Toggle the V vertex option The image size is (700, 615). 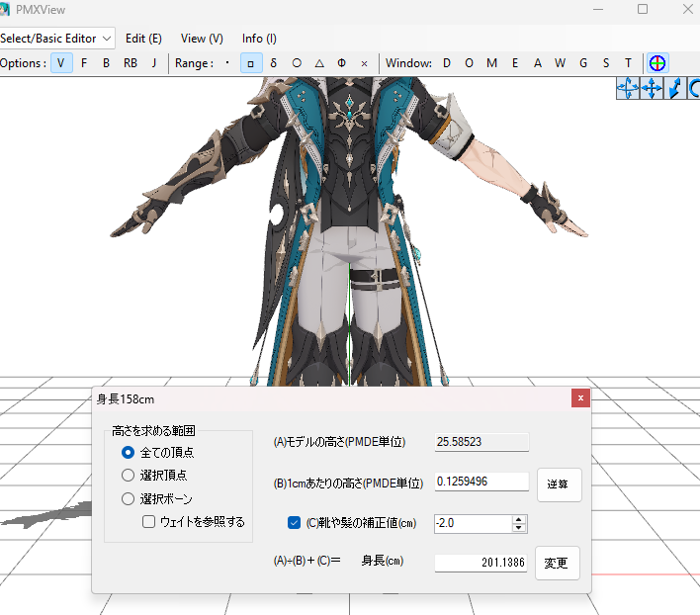(61, 63)
